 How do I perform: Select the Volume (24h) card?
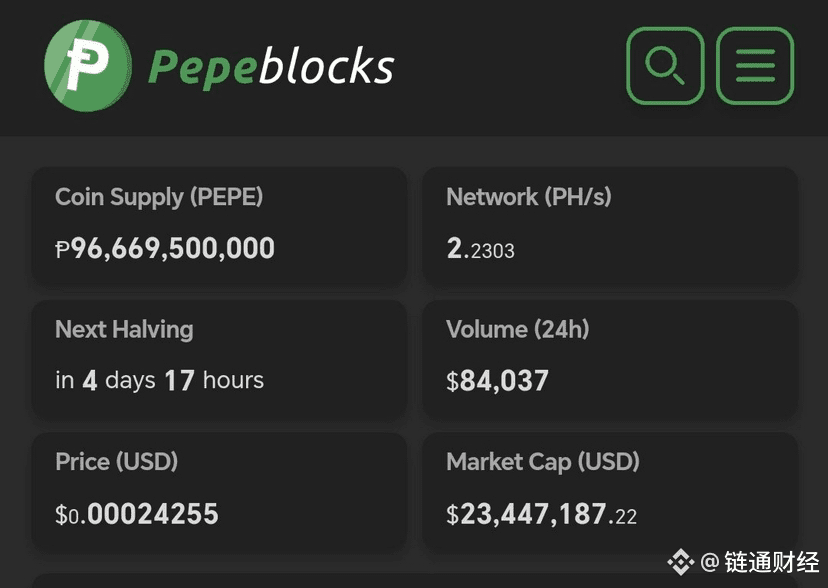(610, 357)
